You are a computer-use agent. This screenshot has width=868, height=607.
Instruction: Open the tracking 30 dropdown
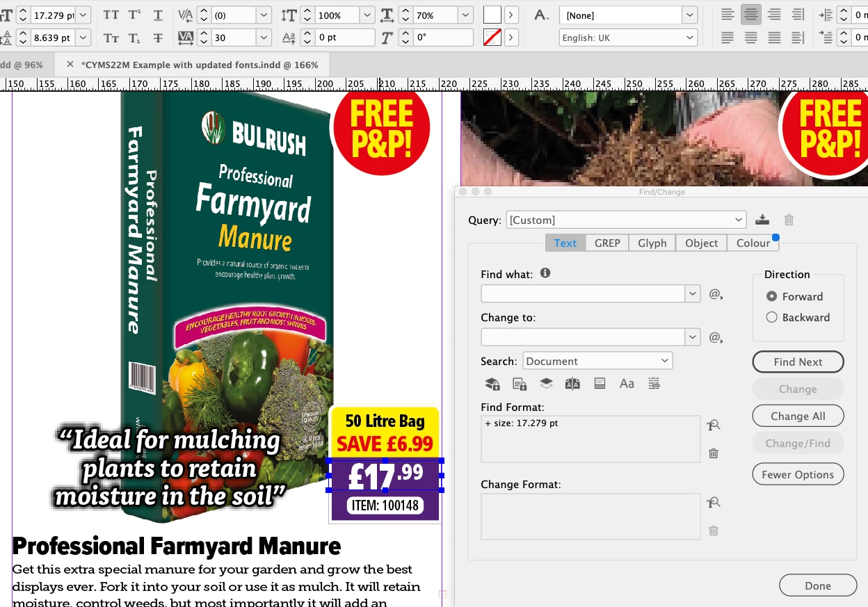point(264,38)
